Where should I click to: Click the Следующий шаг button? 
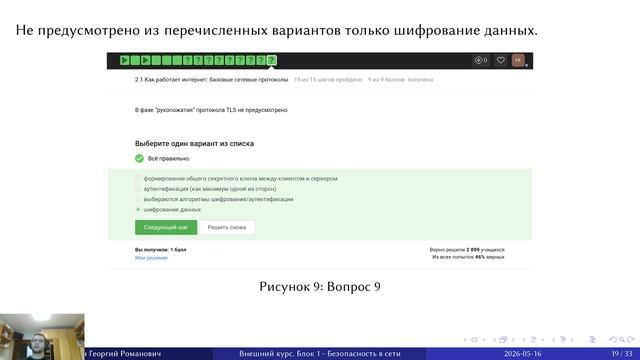(166, 227)
